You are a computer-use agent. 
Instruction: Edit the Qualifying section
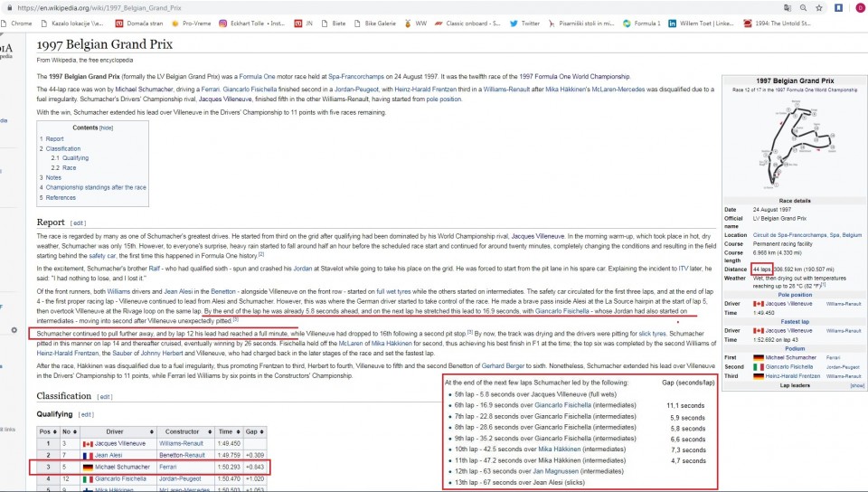point(86,414)
